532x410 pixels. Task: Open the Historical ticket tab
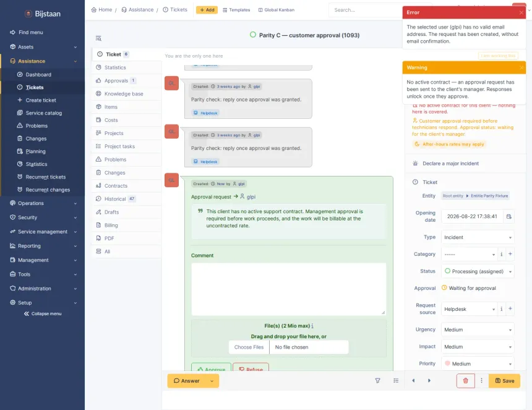pos(126,199)
